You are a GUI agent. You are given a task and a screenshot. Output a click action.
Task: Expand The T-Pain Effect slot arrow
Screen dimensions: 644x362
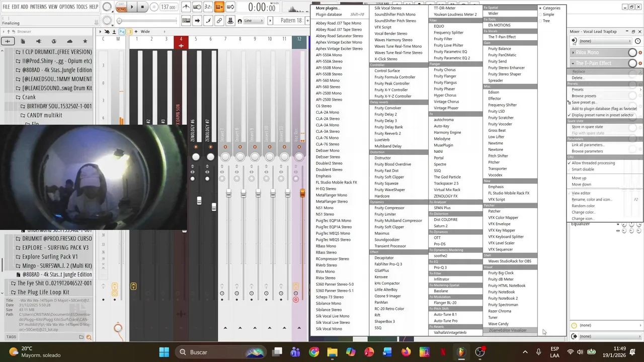click(x=573, y=63)
